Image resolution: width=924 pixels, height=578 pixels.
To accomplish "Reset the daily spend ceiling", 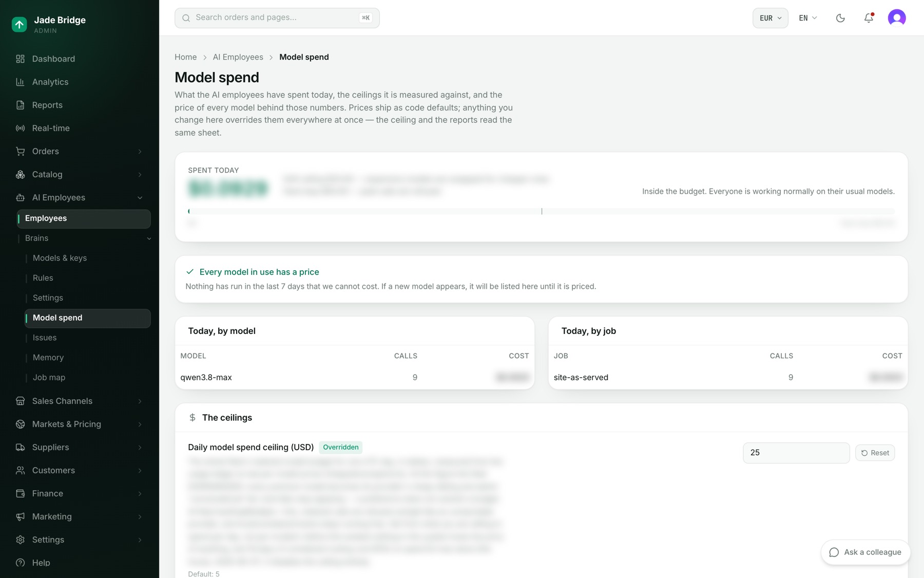I will (875, 453).
